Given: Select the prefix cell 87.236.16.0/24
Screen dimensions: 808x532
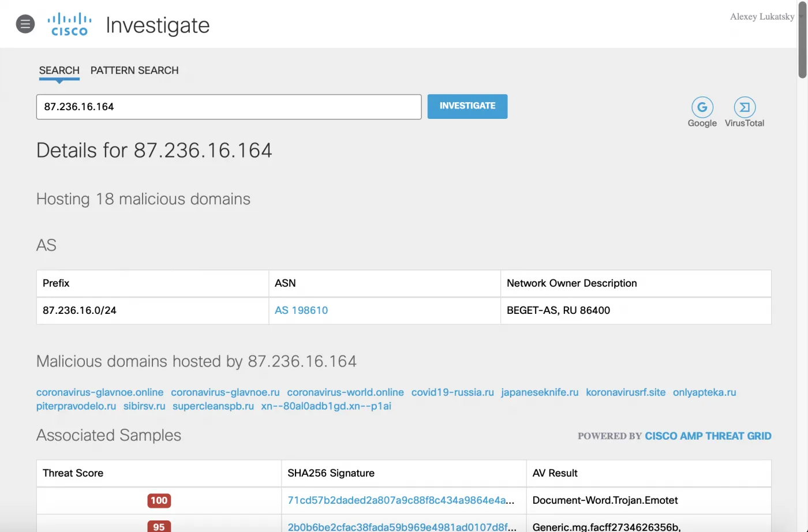Looking at the screenshot, I should pos(152,310).
